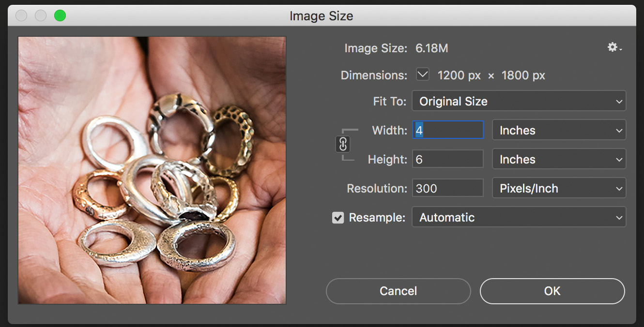Click the Image Size title bar
Image resolution: width=644 pixels, height=327 pixels.
coord(322,15)
